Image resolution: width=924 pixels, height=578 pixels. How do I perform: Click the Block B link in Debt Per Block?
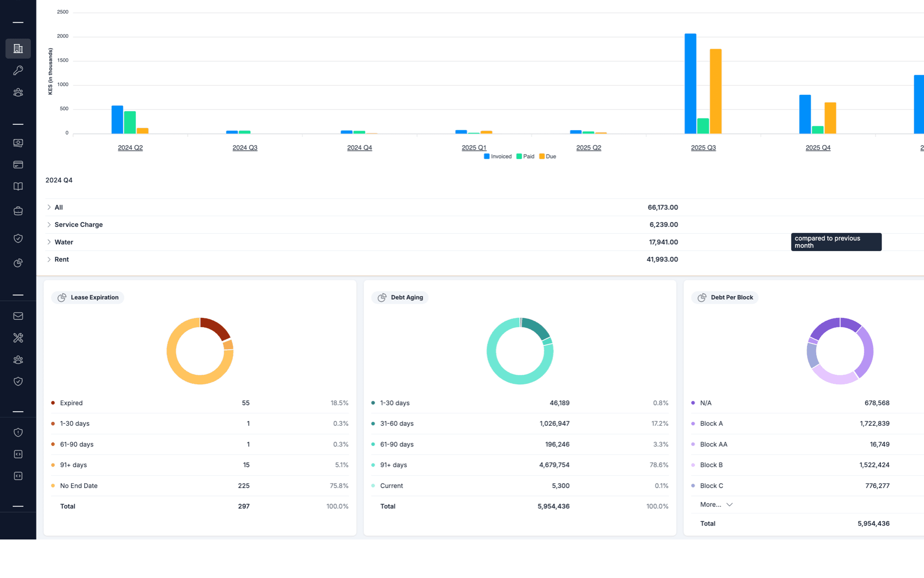[x=711, y=465]
